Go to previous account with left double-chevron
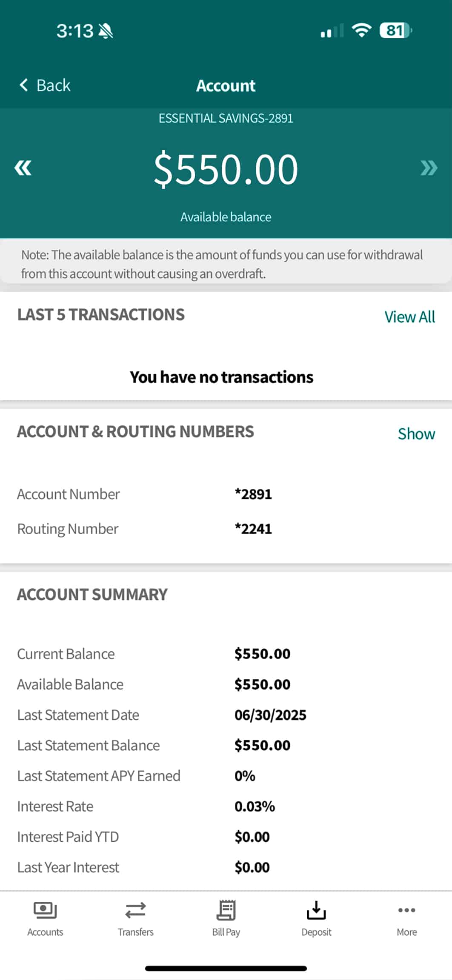Screen dimensions: 452x980 pos(23,168)
